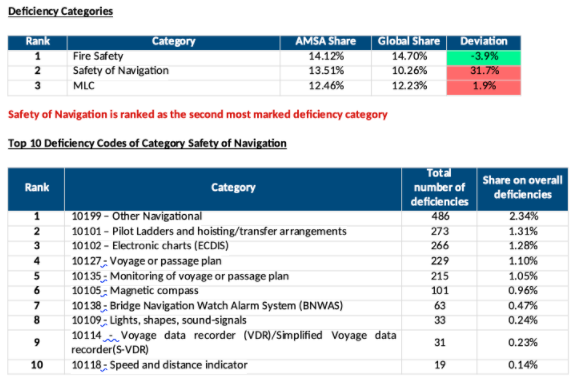Screen dimensions: 576x387
Task: Select the Speed and distance indicator row
Action: pos(288,365)
